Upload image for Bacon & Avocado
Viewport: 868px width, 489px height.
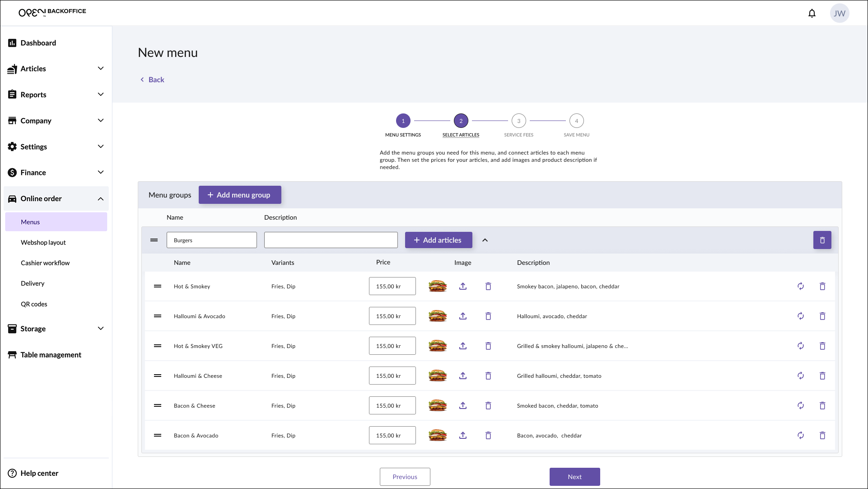click(463, 435)
